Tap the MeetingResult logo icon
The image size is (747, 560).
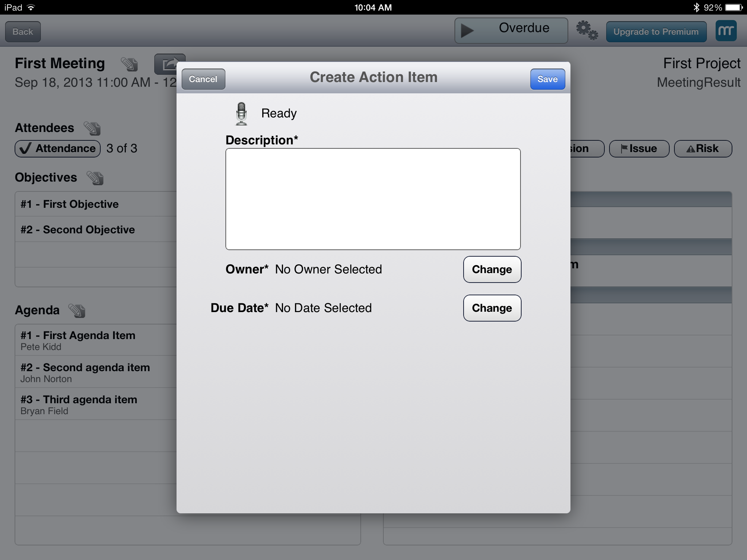point(725,31)
